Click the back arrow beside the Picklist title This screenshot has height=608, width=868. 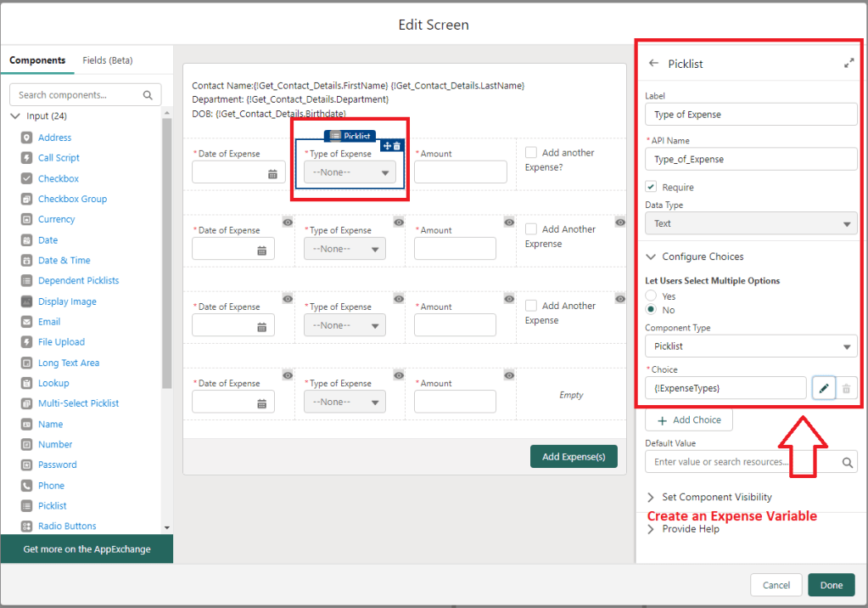(653, 64)
